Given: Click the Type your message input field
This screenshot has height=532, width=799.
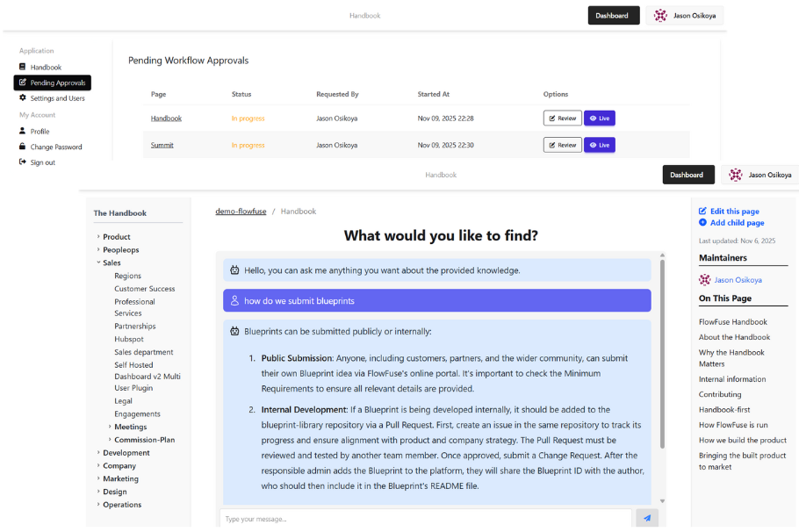Looking at the screenshot, I should click(x=425, y=519).
